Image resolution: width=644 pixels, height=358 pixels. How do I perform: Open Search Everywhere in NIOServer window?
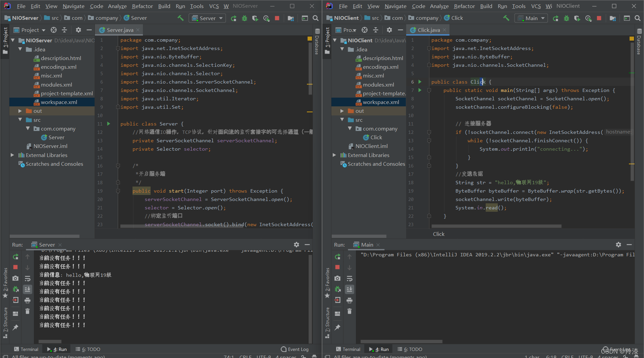tap(315, 18)
